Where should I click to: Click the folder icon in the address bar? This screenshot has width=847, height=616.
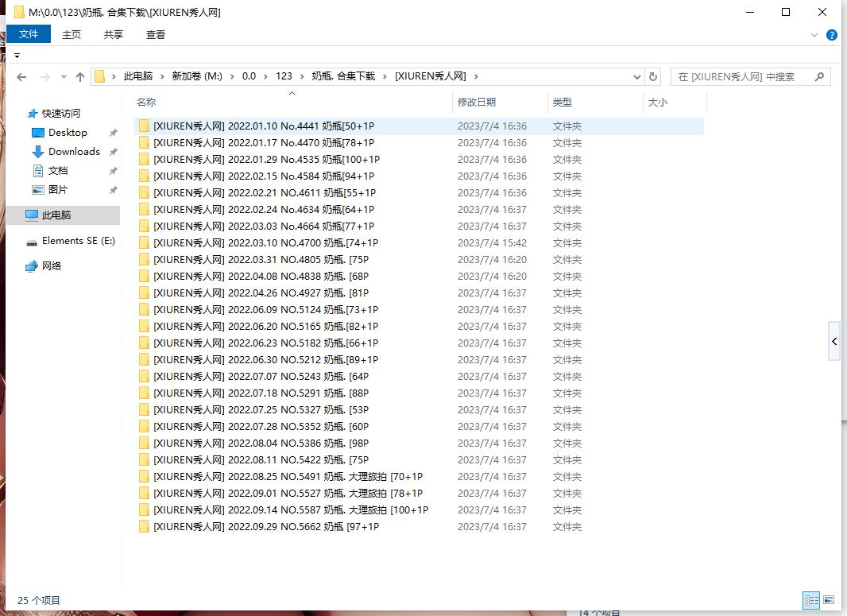(x=99, y=77)
